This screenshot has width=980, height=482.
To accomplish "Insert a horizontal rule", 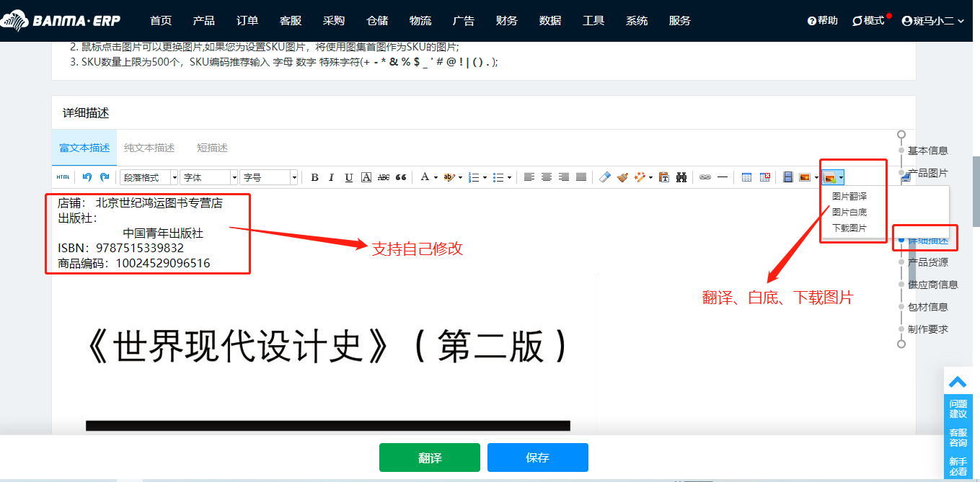I will pyautogui.click(x=723, y=177).
